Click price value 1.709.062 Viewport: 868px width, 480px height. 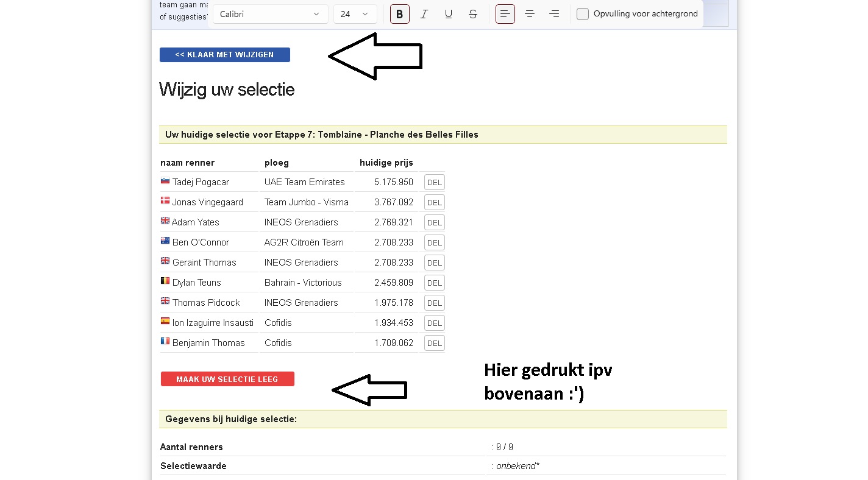tap(394, 343)
